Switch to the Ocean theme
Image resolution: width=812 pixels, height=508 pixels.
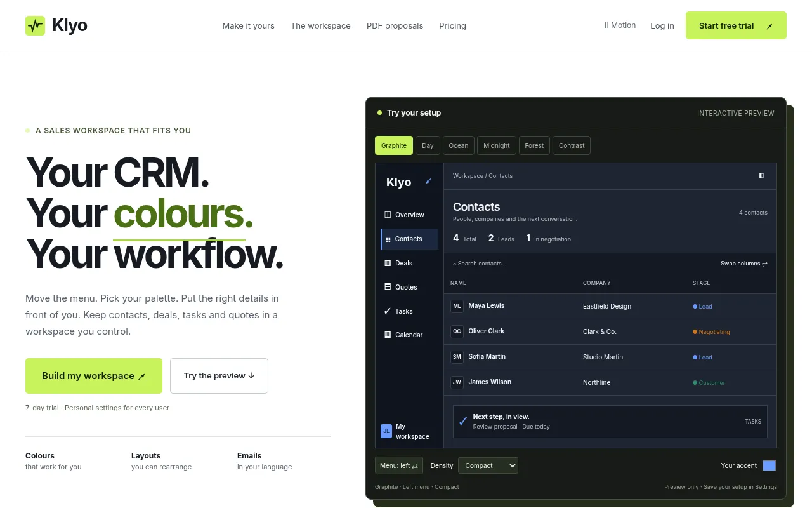[x=459, y=145]
